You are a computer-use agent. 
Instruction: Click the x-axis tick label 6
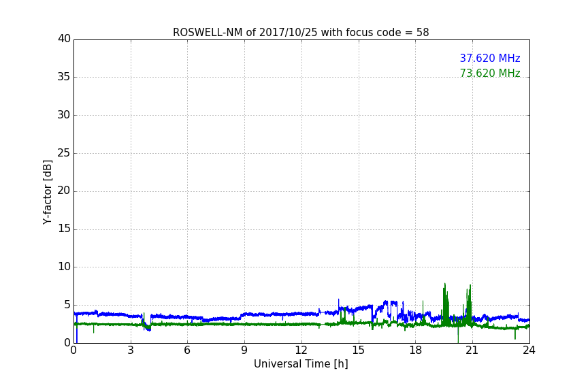tap(187, 350)
